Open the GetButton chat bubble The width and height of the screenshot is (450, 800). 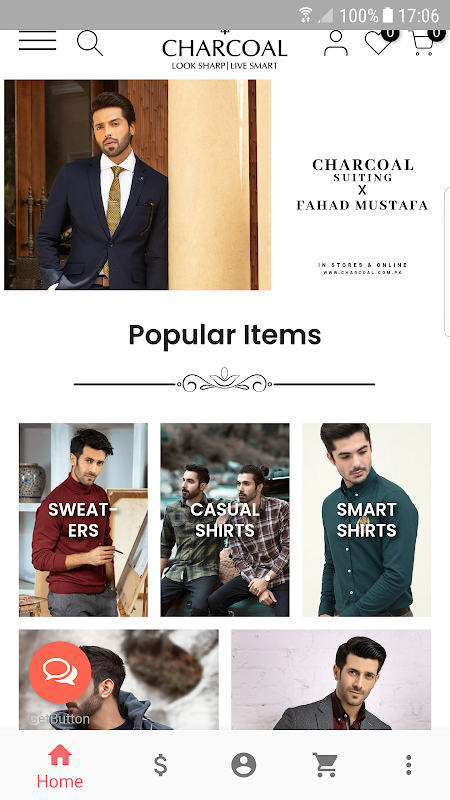point(60,672)
